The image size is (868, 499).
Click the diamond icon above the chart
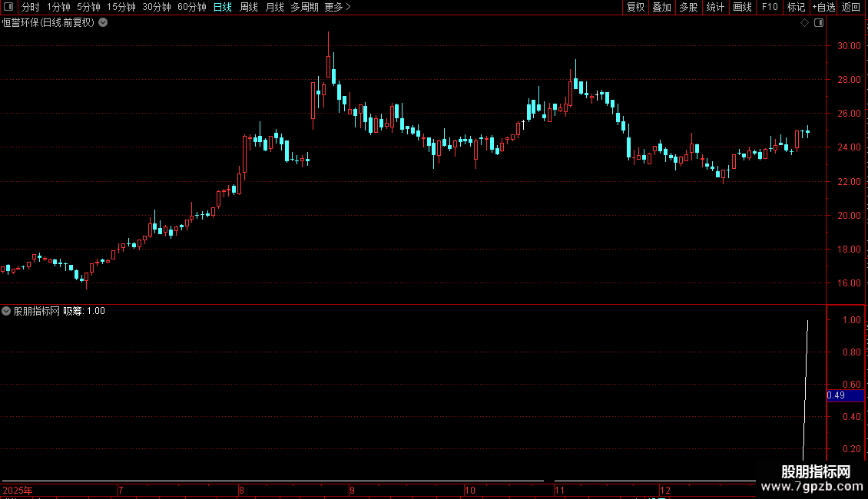coord(805,23)
